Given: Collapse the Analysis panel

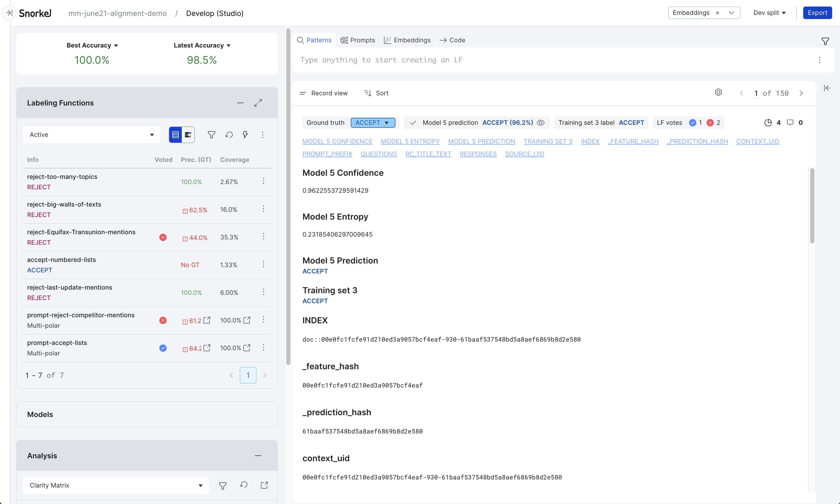Looking at the screenshot, I should point(258,456).
